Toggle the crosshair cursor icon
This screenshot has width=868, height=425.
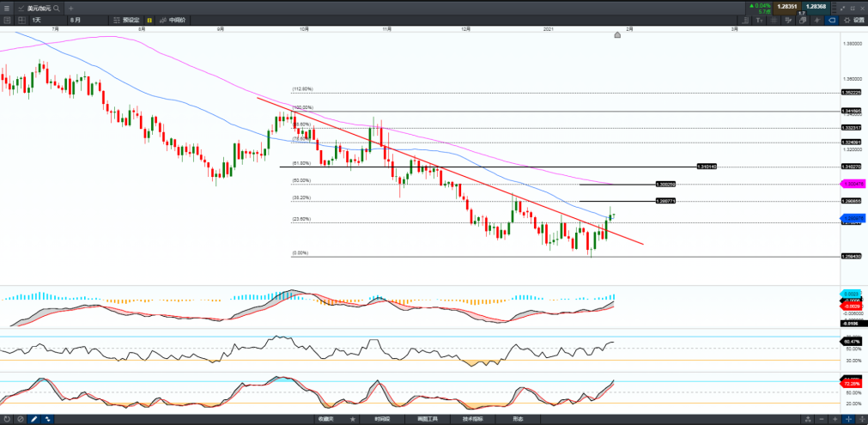point(817,20)
